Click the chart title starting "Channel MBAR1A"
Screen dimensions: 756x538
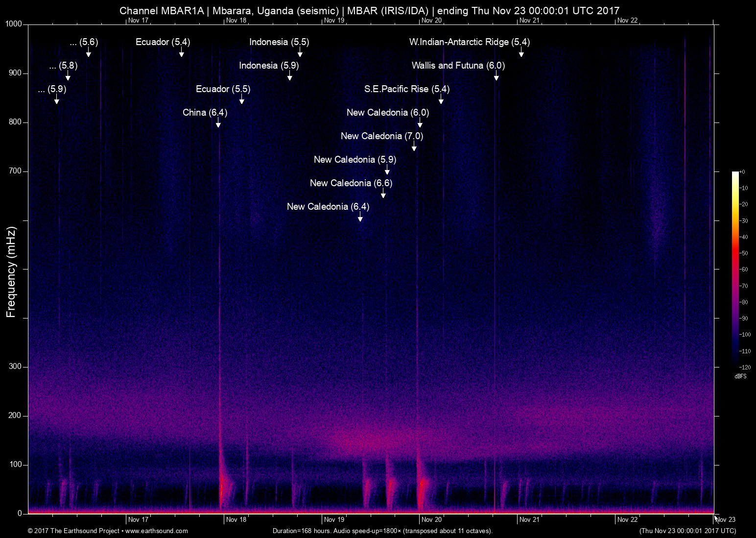click(x=370, y=10)
